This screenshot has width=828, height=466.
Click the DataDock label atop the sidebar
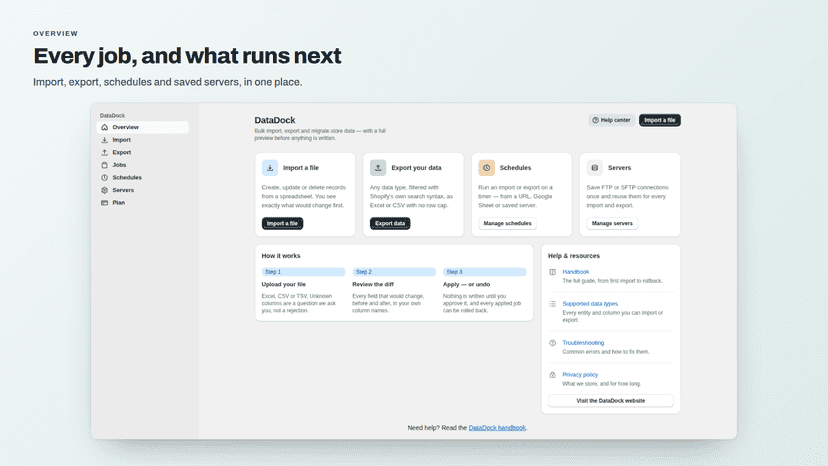[112, 116]
